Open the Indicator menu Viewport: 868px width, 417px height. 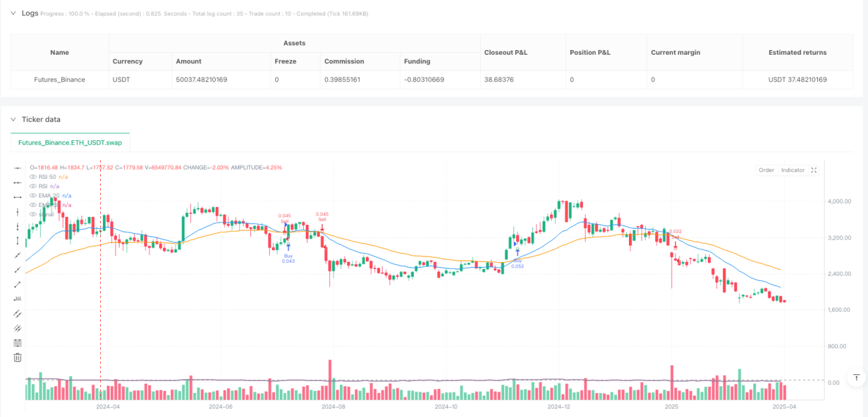(x=793, y=170)
